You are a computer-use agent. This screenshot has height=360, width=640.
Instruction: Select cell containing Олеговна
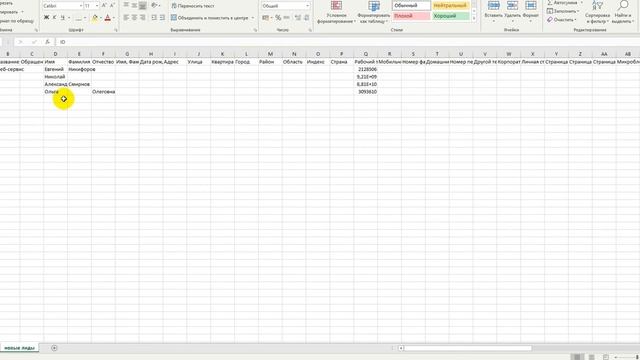[103, 92]
